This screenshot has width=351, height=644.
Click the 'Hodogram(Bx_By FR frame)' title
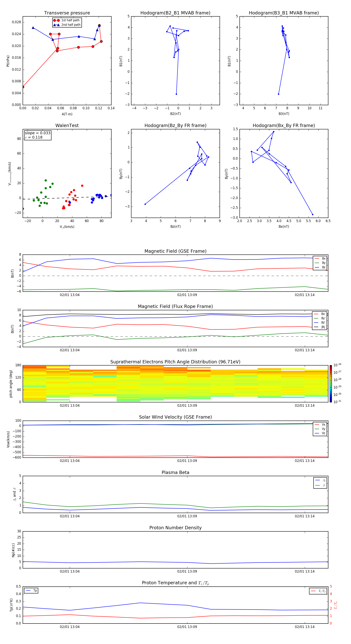pos(284,125)
